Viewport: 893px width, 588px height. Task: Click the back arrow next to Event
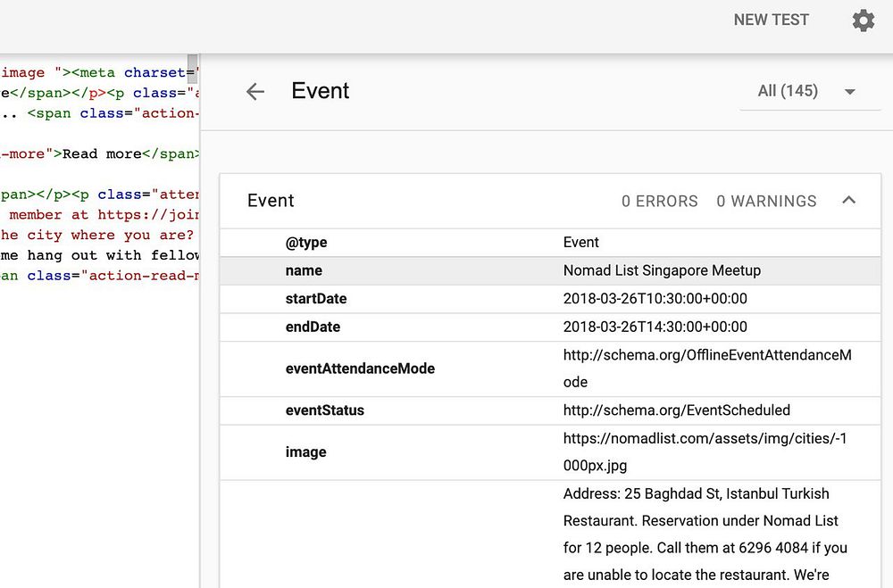click(255, 91)
